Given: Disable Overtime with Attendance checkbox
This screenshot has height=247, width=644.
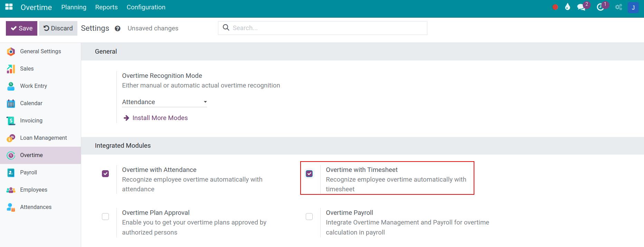Looking at the screenshot, I should coord(105,174).
